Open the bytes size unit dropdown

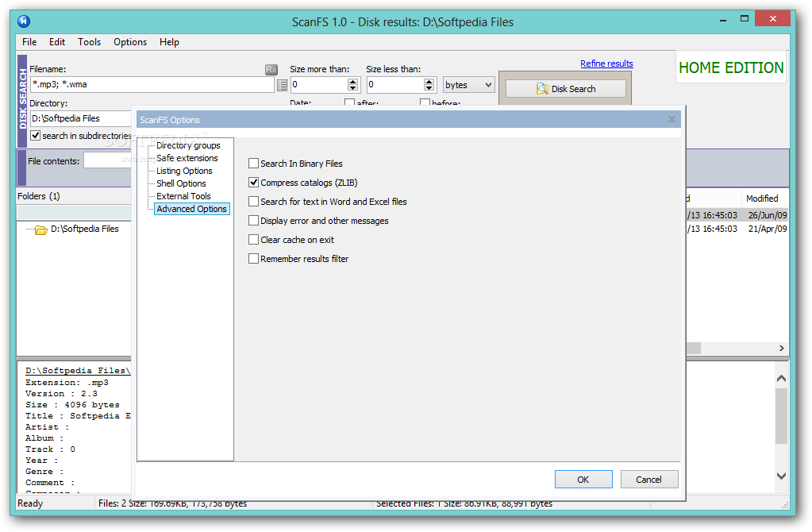coord(468,85)
